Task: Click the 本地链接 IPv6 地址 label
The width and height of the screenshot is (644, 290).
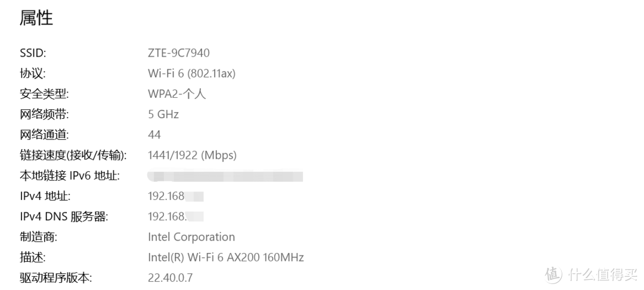Action: [69, 176]
